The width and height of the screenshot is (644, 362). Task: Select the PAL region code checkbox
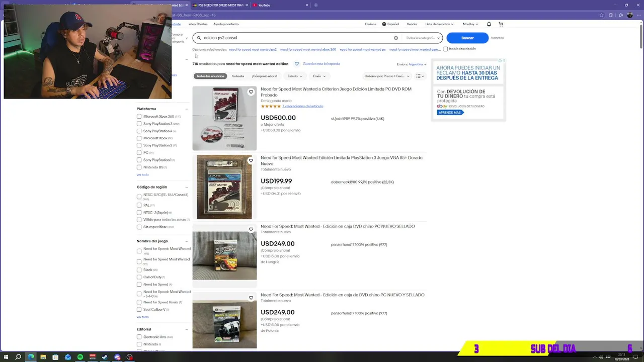click(139, 205)
